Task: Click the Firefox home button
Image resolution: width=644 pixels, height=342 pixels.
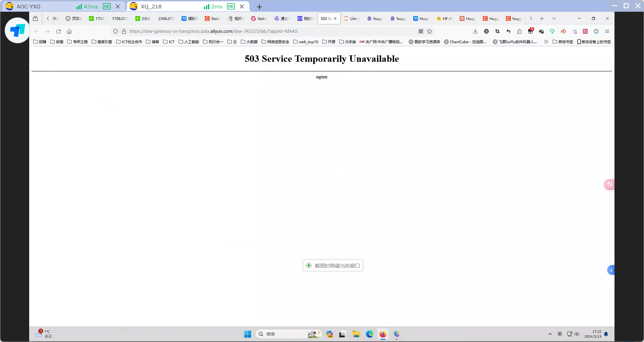Action: point(69,31)
